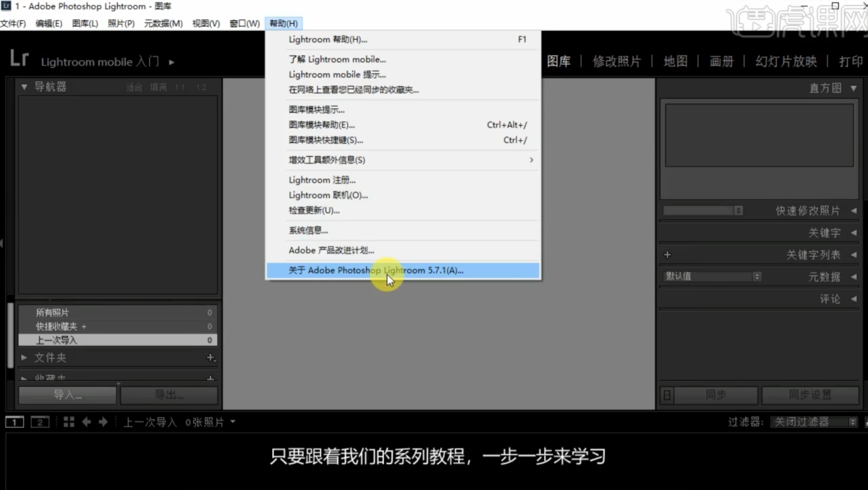The height and width of the screenshot is (490, 868).
Task: Expand the 文件夹 panel
Action: (25, 358)
